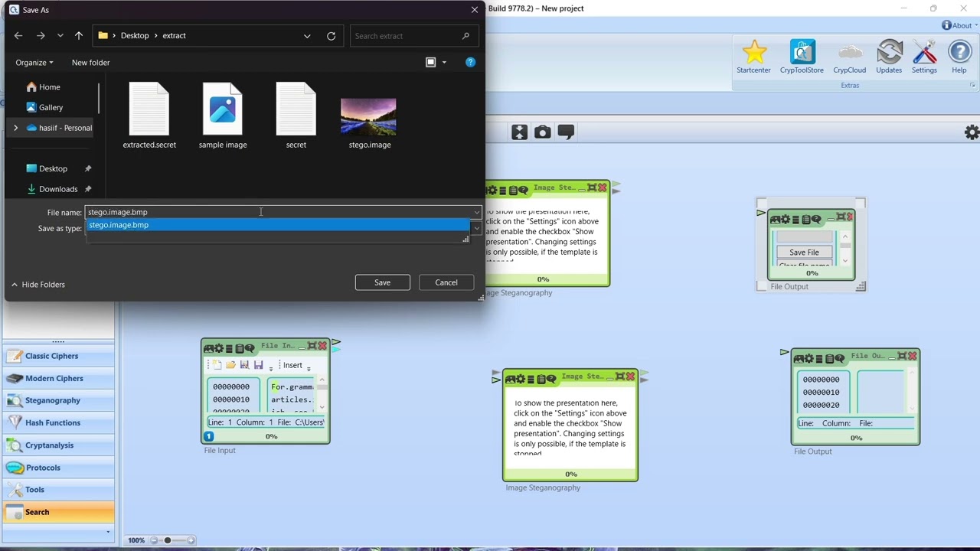Select the stego.image thumbnail
980x551 pixels.
[x=369, y=117]
